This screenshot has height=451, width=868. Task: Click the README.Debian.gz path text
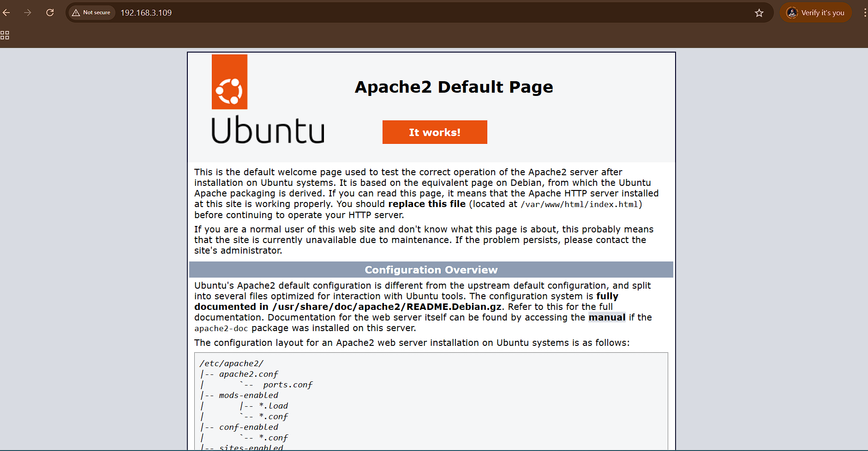point(387,307)
